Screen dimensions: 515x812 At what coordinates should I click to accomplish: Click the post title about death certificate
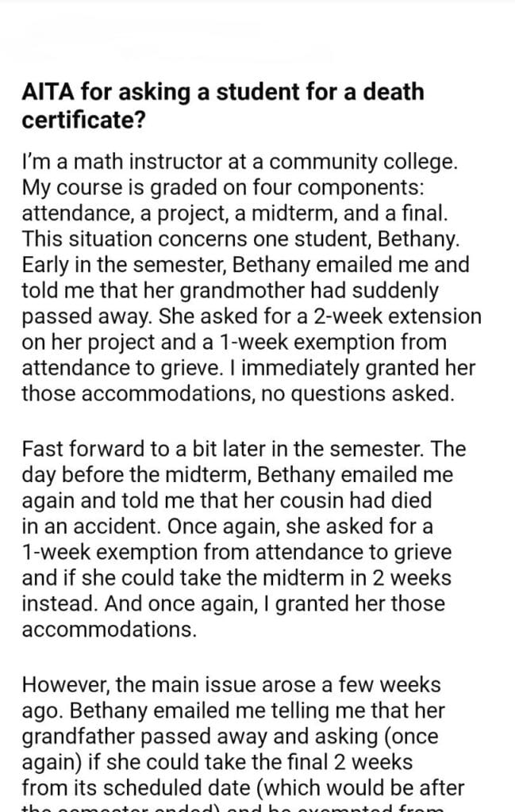(223, 105)
